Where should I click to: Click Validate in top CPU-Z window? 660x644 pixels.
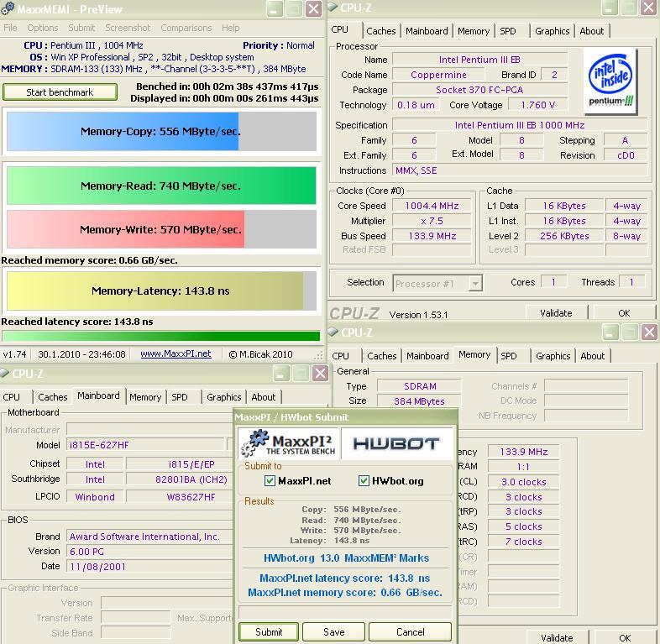click(556, 313)
